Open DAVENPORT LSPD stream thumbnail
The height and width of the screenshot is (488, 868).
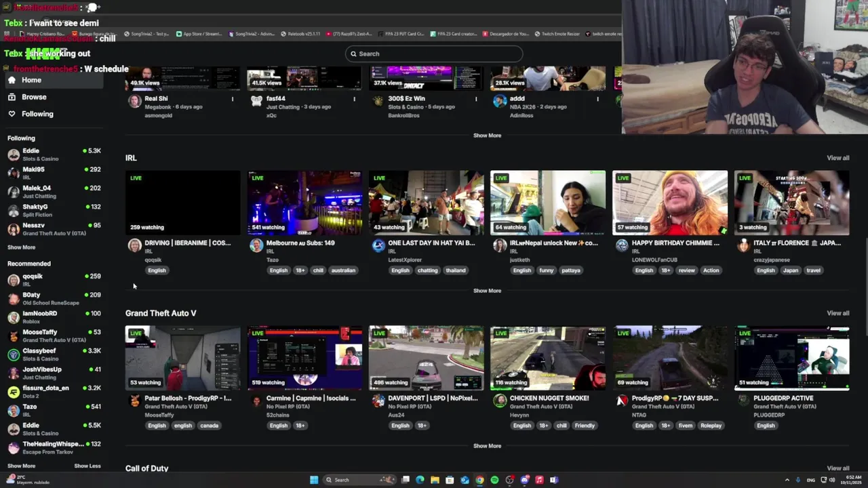point(427,358)
